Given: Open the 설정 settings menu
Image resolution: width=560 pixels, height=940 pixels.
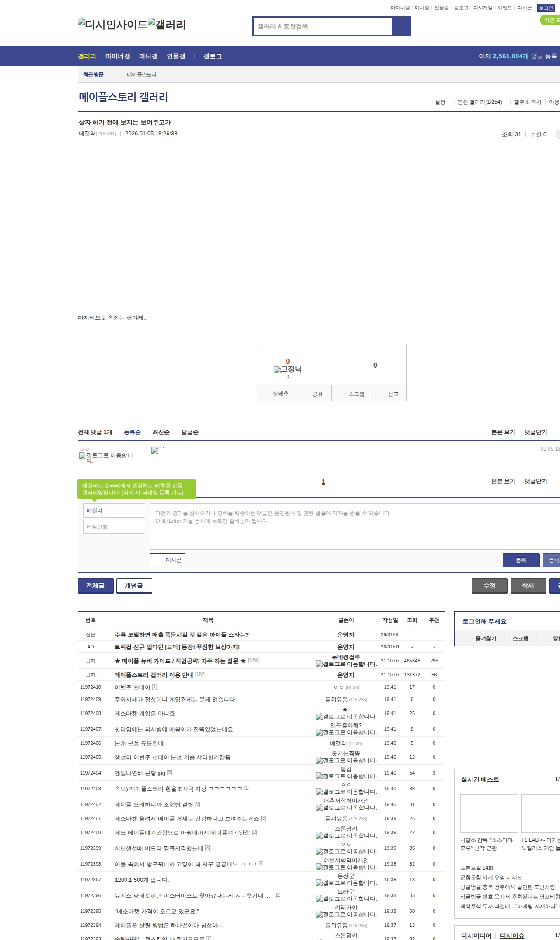Looking at the screenshot, I should [x=440, y=102].
